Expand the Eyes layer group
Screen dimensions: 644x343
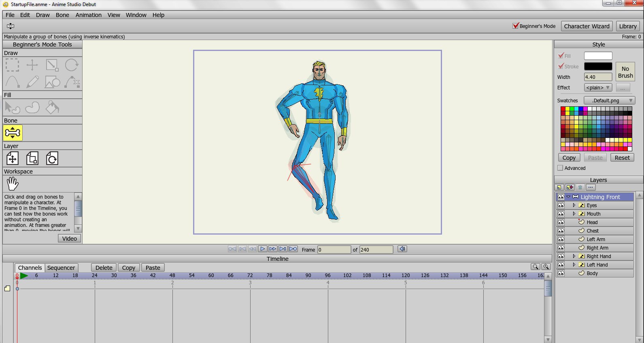tap(574, 205)
